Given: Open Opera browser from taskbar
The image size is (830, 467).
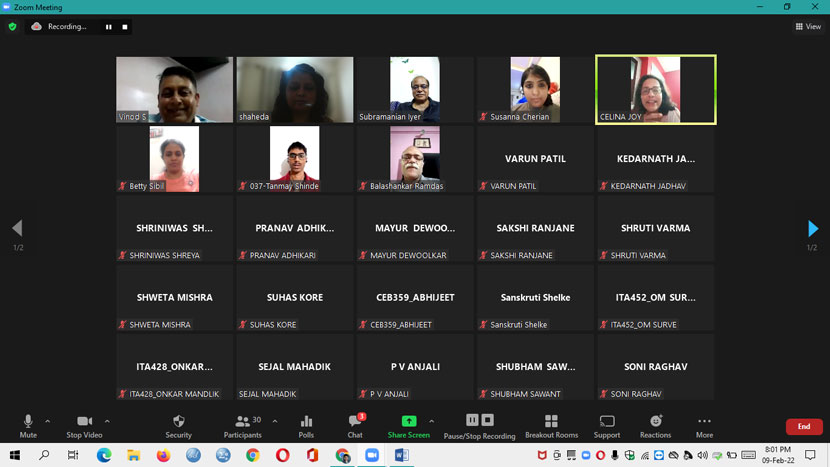Looking at the screenshot, I should click(x=283, y=455).
